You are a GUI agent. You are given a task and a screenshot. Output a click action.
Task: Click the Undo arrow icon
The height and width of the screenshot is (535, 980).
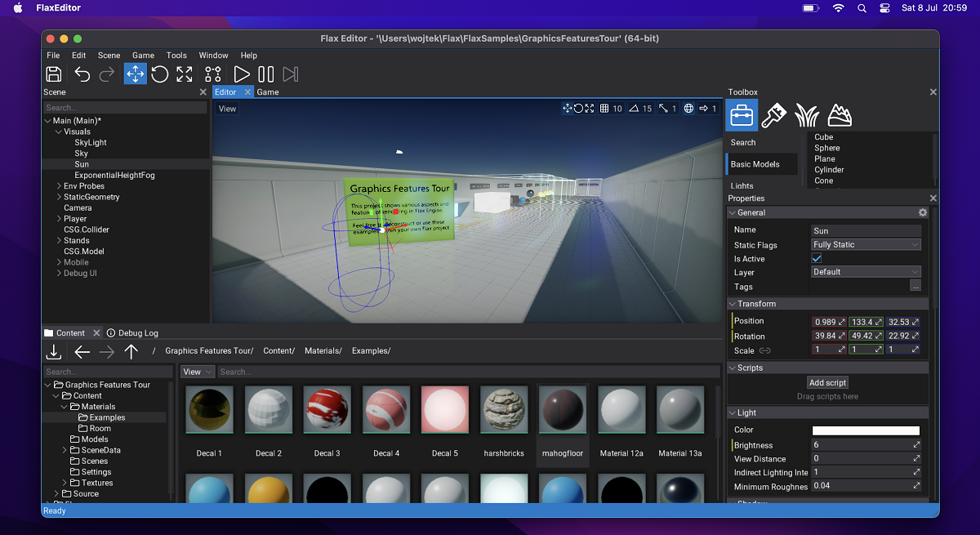click(x=82, y=74)
